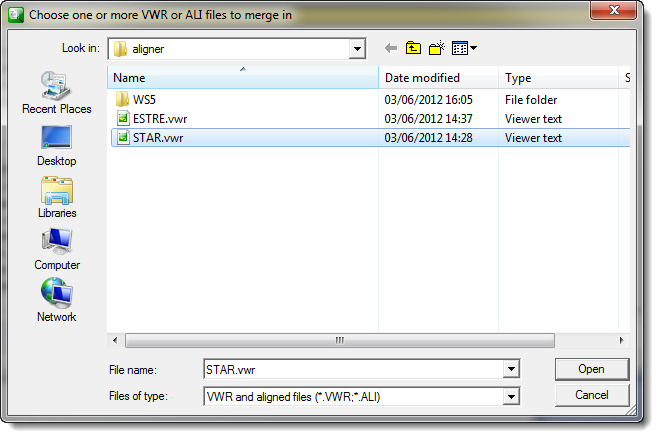Select Computer in the places bar
The width and height of the screenshot is (659, 438).
57,250
